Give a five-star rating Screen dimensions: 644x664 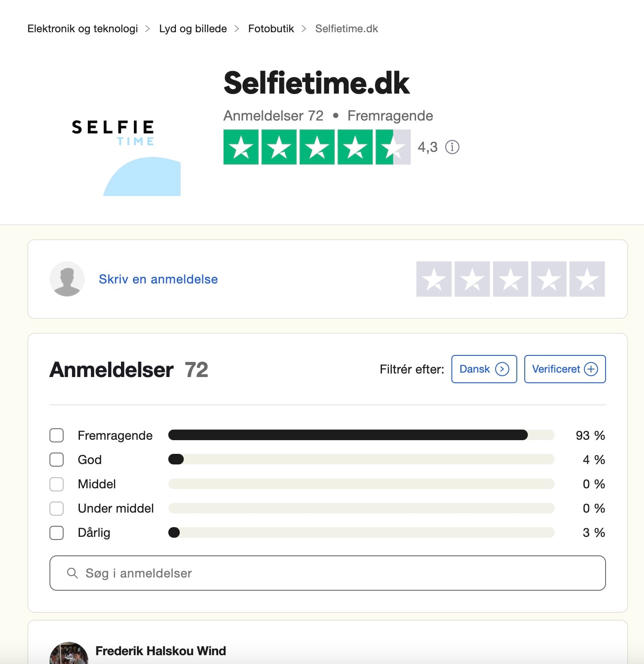[587, 279]
